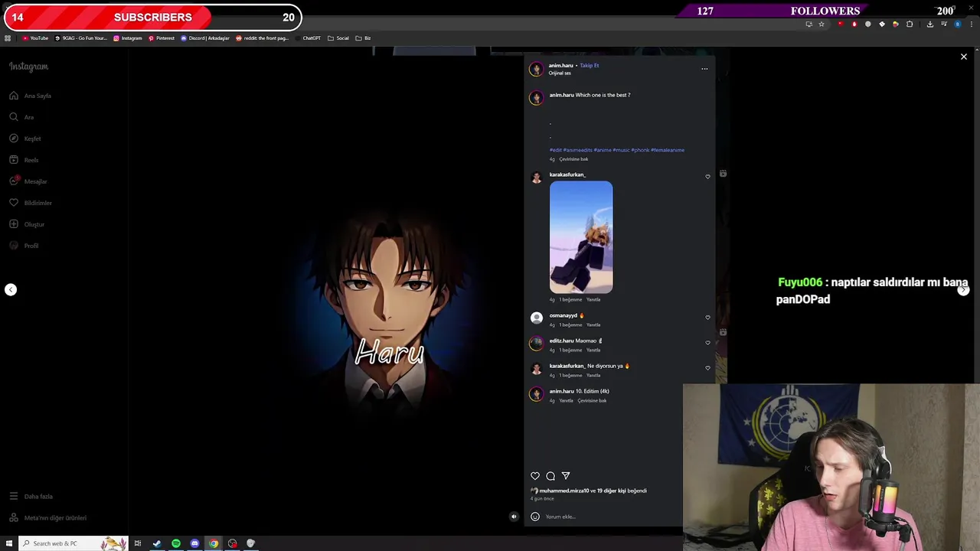The width and height of the screenshot is (980, 551).
Task: Click Oluştur to create a post
Action: pyautogui.click(x=27, y=224)
